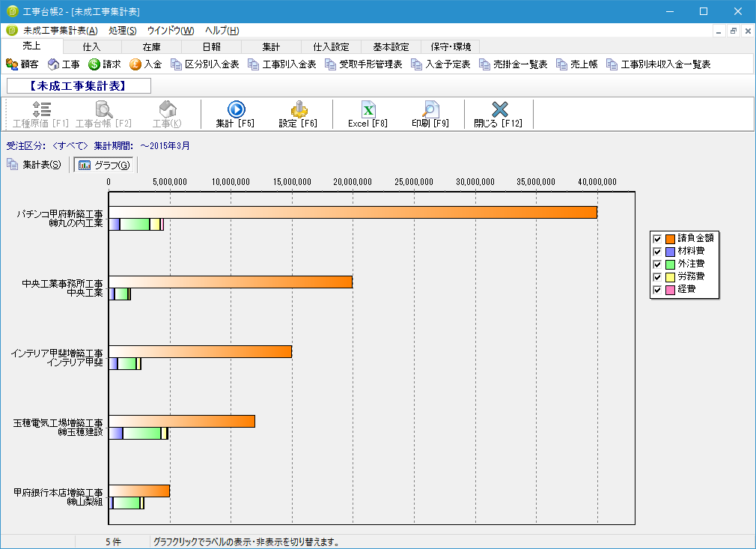Viewport: 756px width, 549px height.
Task: Open the 工事 construction icon
Action: coord(64,64)
